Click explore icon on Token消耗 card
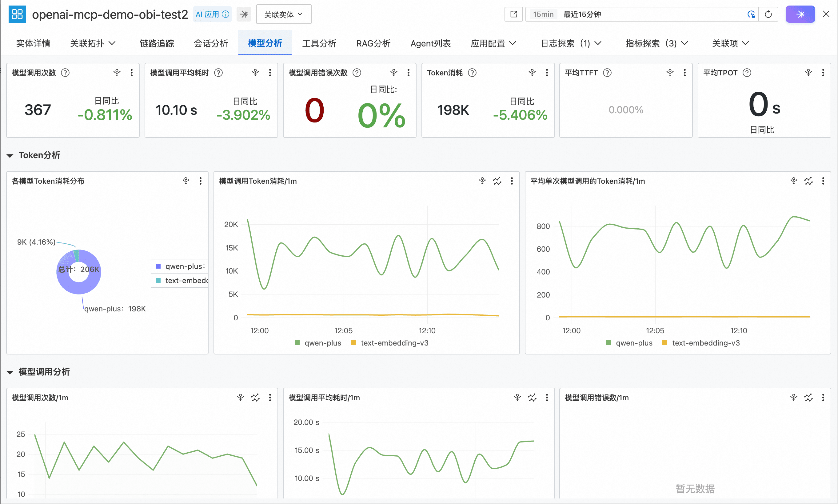This screenshot has height=504, width=838. click(532, 73)
